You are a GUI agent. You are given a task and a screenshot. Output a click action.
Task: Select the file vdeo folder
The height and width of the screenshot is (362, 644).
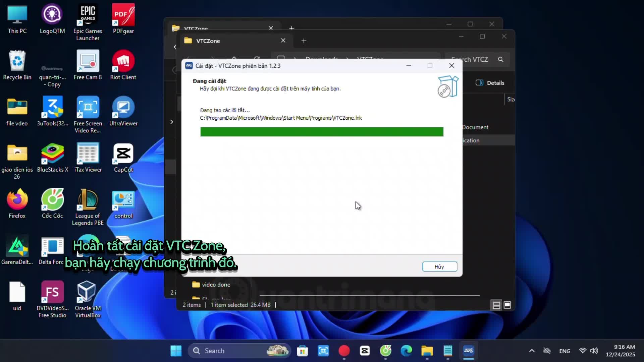pyautogui.click(x=17, y=112)
